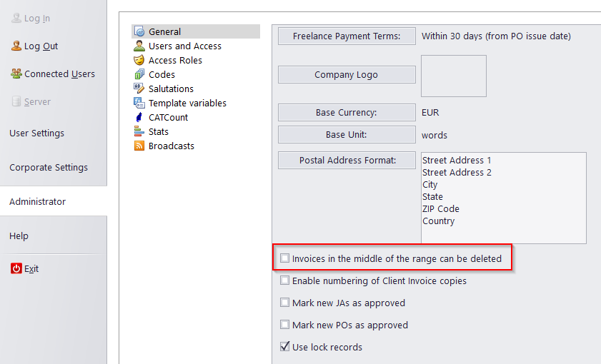Click the Access Roles mask icon
Image resolution: width=601 pixels, height=364 pixels.
click(139, 60)
